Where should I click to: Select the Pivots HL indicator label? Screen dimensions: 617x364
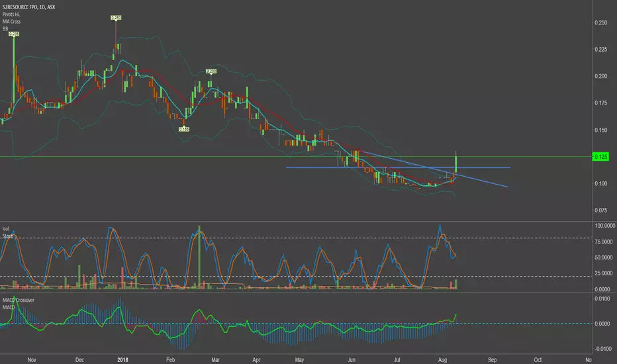(11, 14)
